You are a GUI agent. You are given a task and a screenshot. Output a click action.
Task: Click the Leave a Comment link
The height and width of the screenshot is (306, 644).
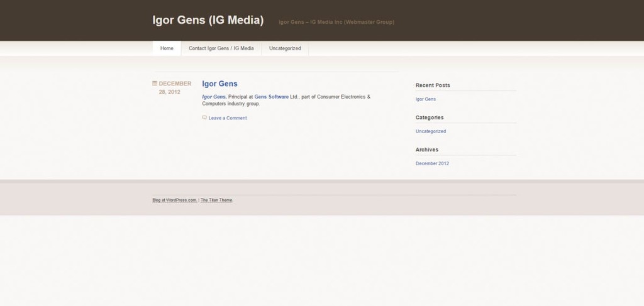click(228, 118)
